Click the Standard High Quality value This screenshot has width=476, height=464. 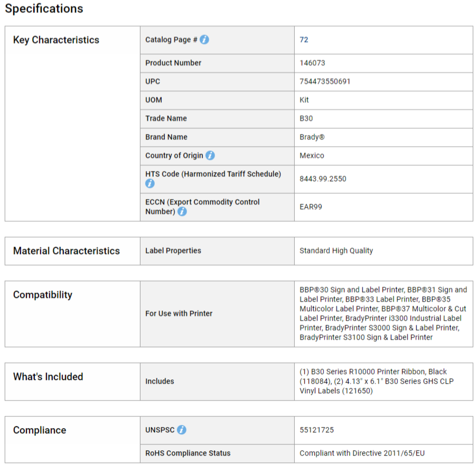coord(337,250)
